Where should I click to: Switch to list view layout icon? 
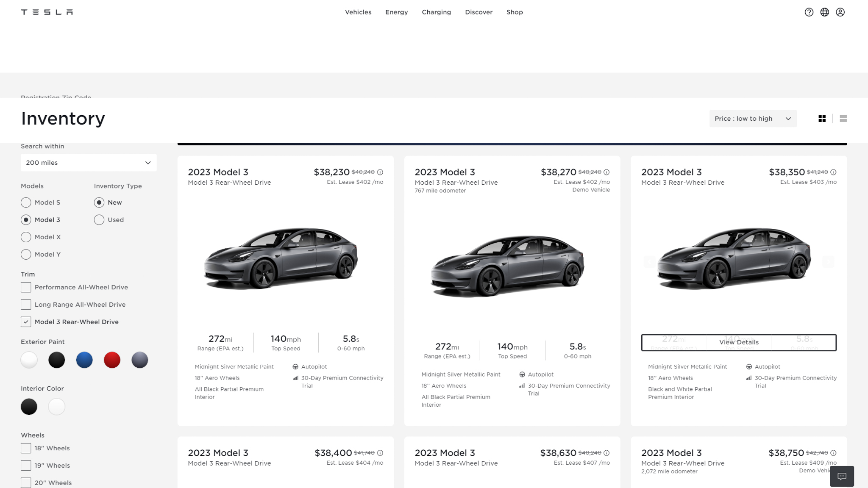[x=843, y=119]
